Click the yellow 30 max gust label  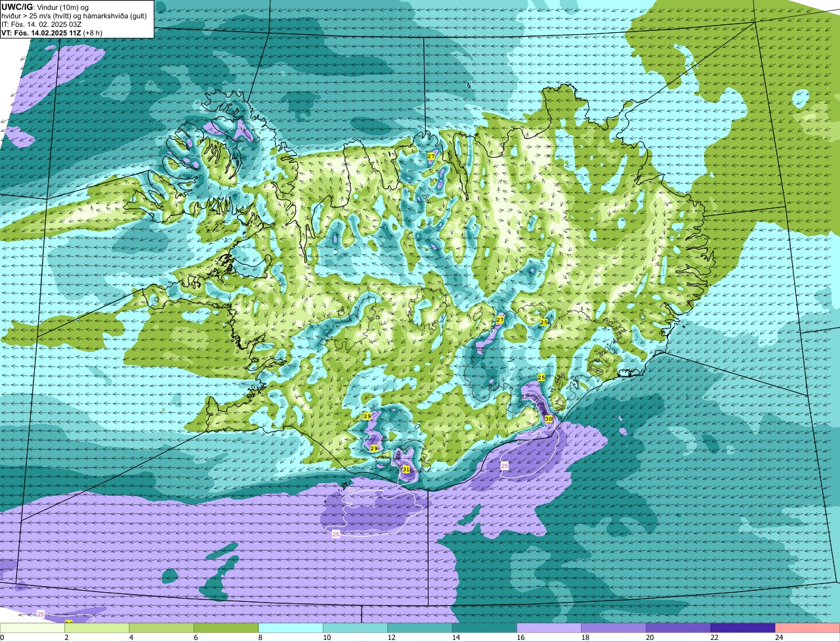(x=549, y=419)
